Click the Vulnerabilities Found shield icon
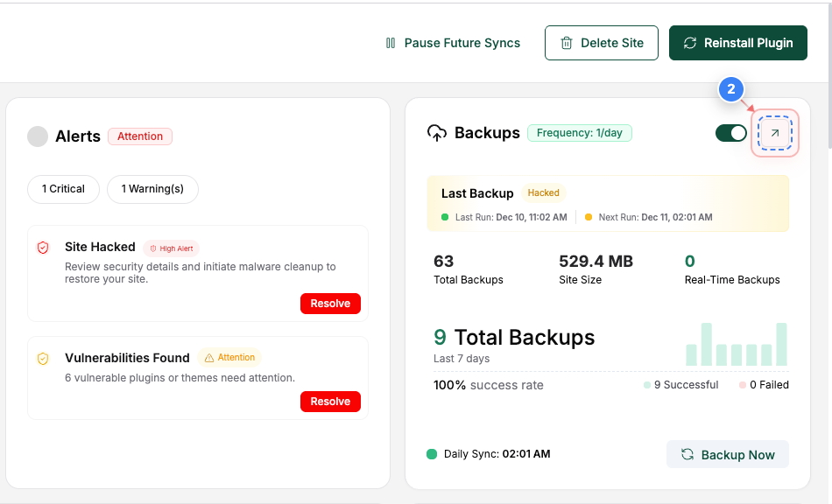Viewport: 832px width, 504px height. click(x=43, y=358)
